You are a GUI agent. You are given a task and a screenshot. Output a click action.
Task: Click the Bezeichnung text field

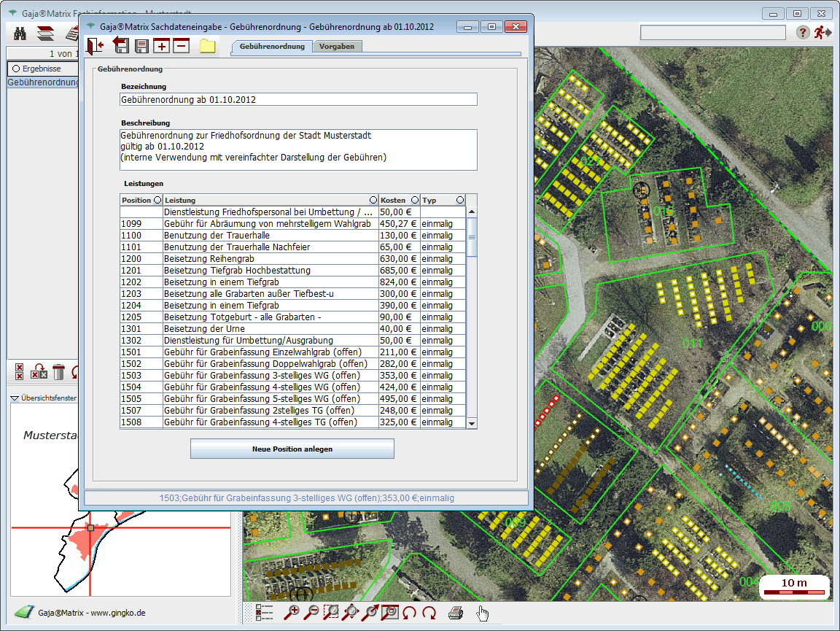299,99
